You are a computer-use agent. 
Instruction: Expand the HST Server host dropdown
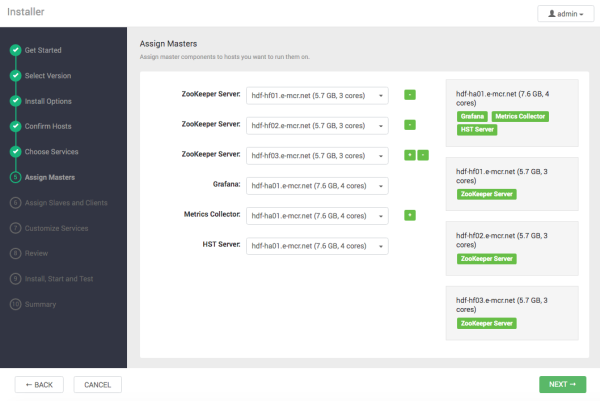coord(317,245)
